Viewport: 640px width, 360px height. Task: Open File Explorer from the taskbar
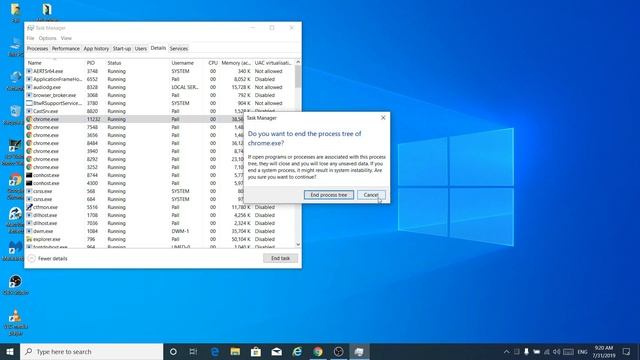pos(235,351)
